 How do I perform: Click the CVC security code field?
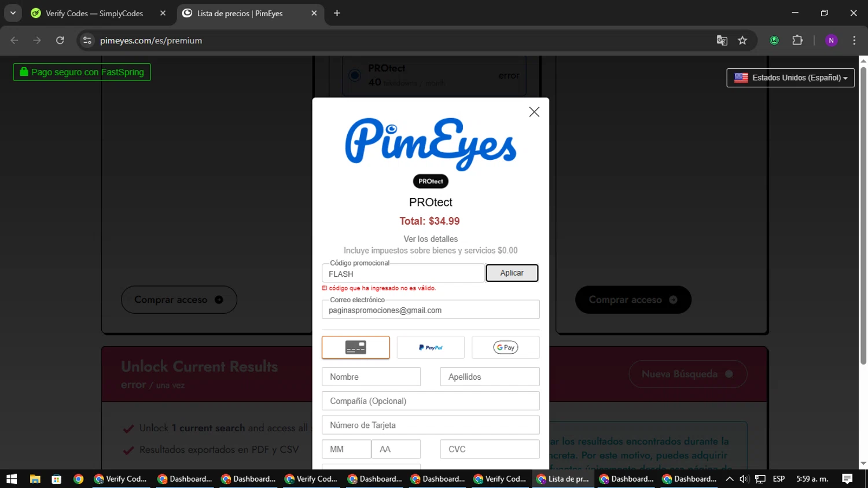[490, 449]
